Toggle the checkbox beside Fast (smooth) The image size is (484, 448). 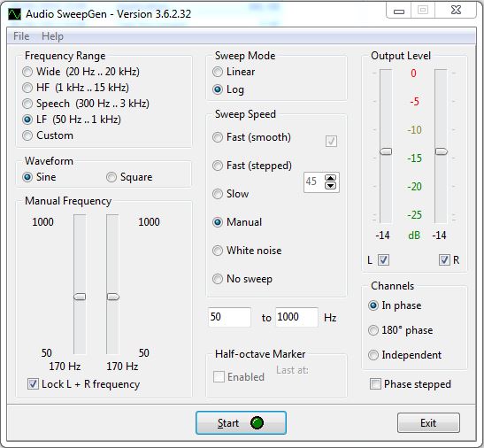coord(331,141)
